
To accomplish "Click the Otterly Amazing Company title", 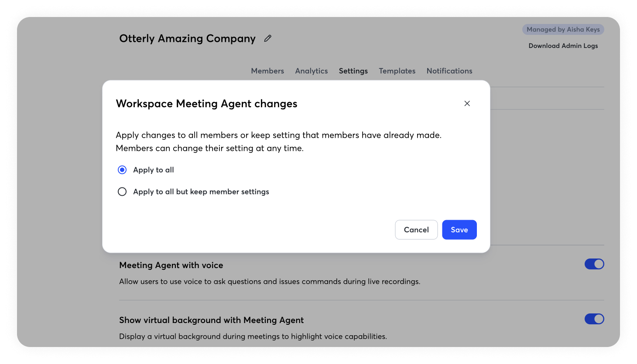I will [187, 39].
